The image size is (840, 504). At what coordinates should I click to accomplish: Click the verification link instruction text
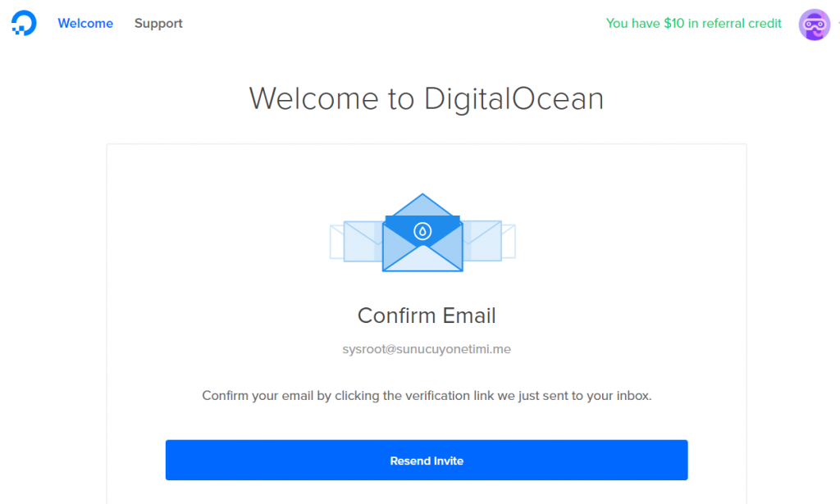pyautogui.click(x=427, y=396)
